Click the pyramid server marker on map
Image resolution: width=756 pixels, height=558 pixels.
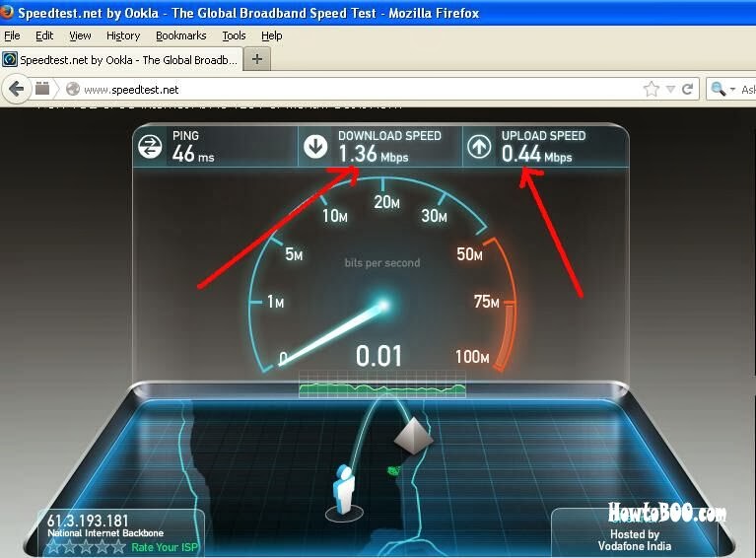point(413,437)
